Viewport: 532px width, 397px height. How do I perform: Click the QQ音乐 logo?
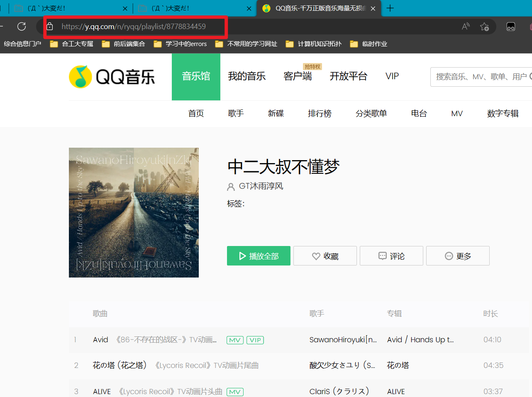[x=112, y=77]
